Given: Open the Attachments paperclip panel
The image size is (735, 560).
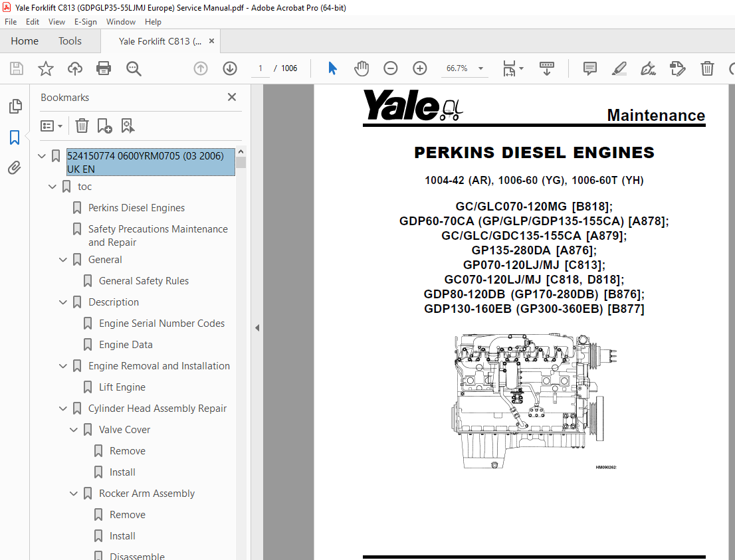Looking at the screenshot, I should [x=15, y=168].
